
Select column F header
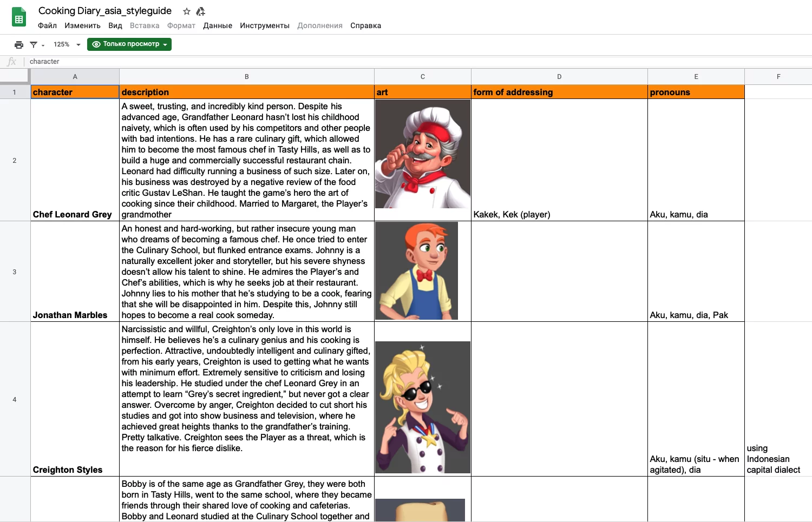pos(778,77)
